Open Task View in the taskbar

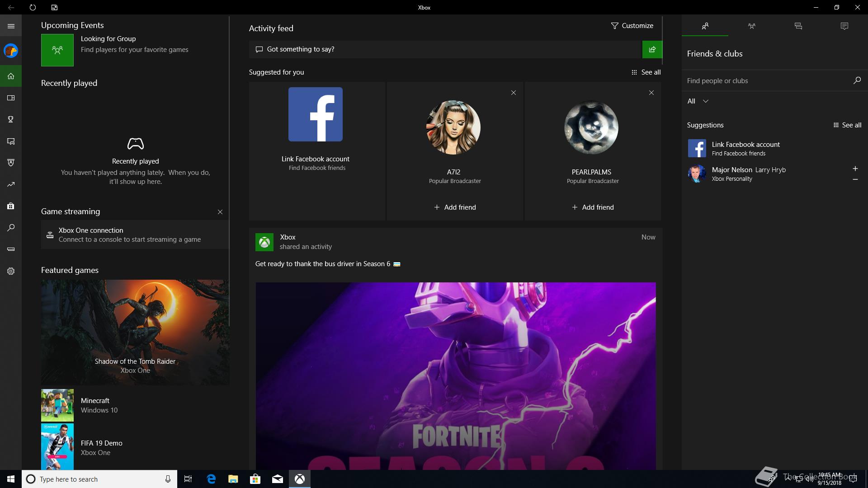pyautogui.click(x=188, y=479)
